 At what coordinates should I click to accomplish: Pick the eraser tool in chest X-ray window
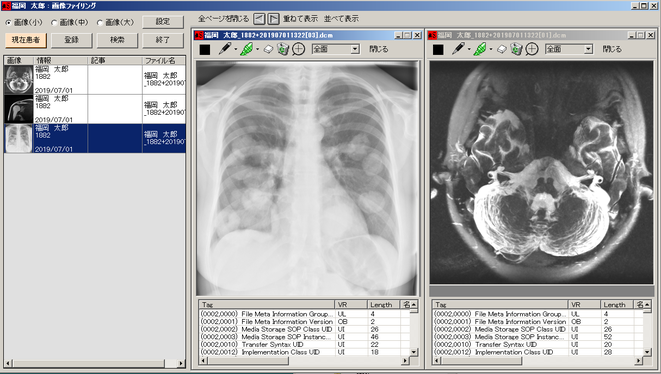click(x=269, y=50)
